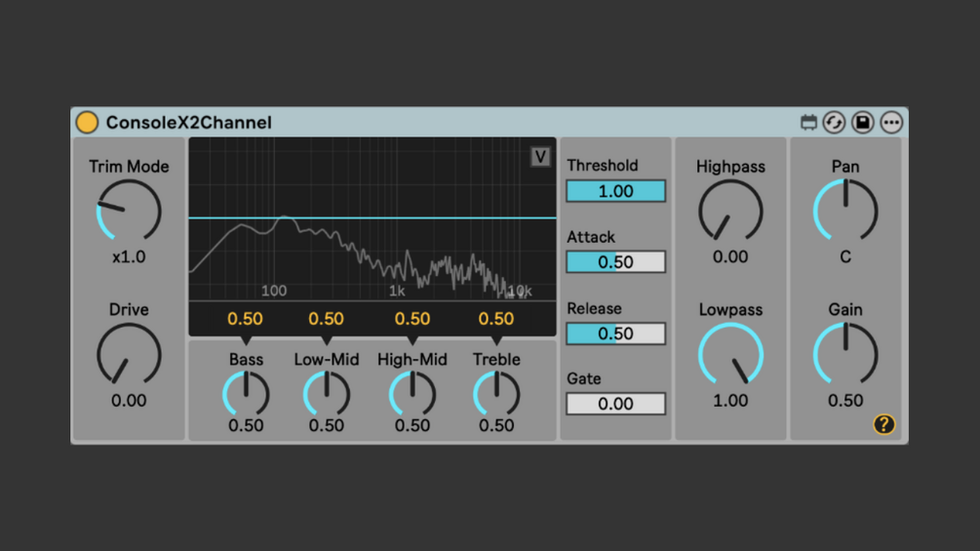Click the save preset disk icon
Screen dimensions: 980x551
click(863, 123)
